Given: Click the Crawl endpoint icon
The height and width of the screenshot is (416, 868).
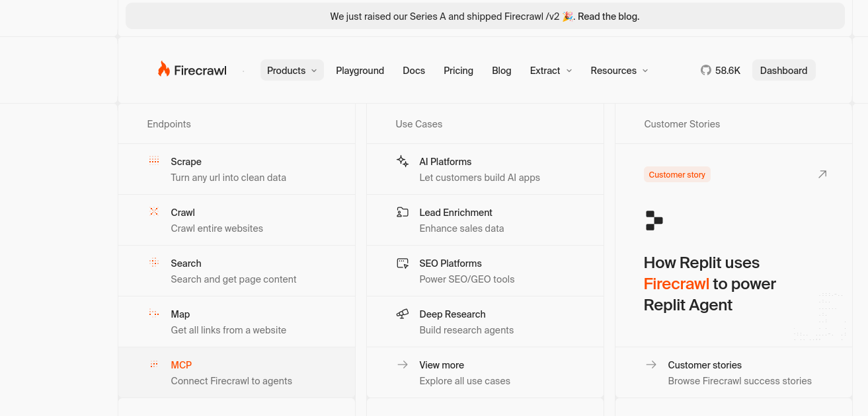Looking at the screenshot, I should (154, 211).
